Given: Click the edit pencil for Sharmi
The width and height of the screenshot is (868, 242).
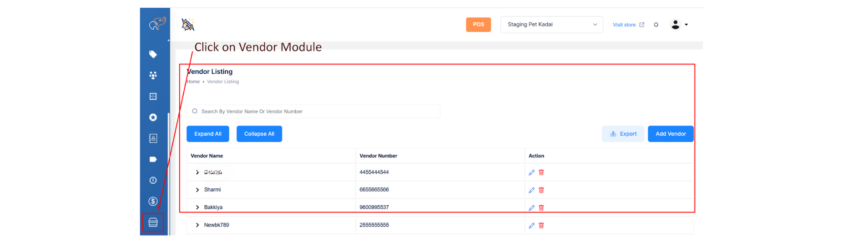Looking at the screenshot, I should click(x=531, y=190).
